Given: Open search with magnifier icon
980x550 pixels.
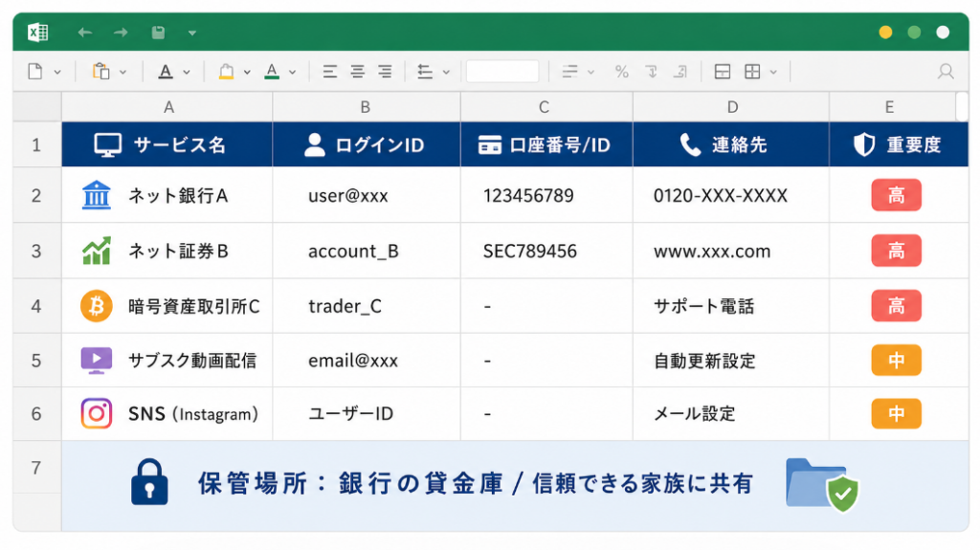Looking at the screenshot, I should coord(946,72).
